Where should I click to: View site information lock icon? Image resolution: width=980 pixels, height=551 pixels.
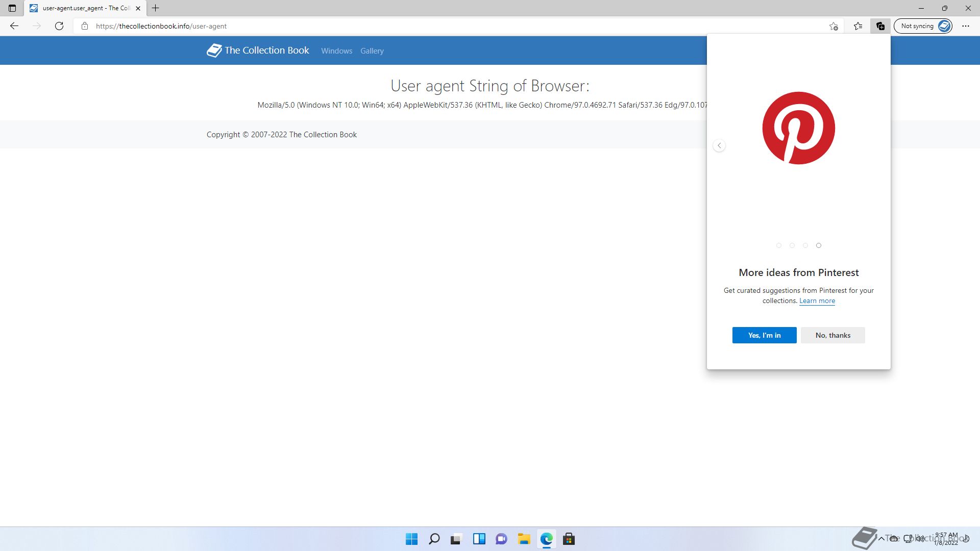pyautogui.click(x=85, y=26)
